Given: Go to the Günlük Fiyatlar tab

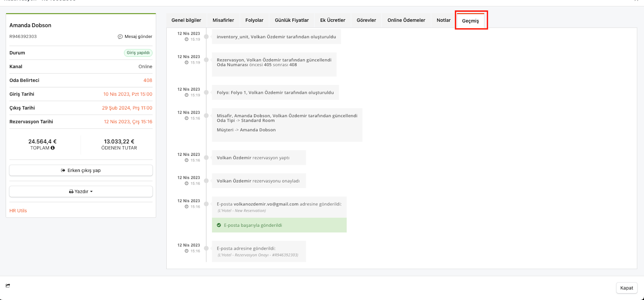Looking at the screenshot, I should click(292, 20).
